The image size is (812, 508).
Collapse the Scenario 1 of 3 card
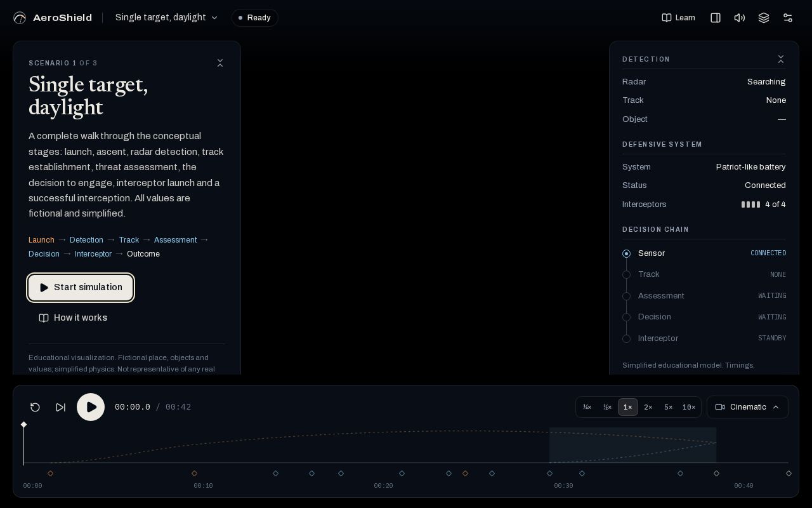(x=220, y=63)
